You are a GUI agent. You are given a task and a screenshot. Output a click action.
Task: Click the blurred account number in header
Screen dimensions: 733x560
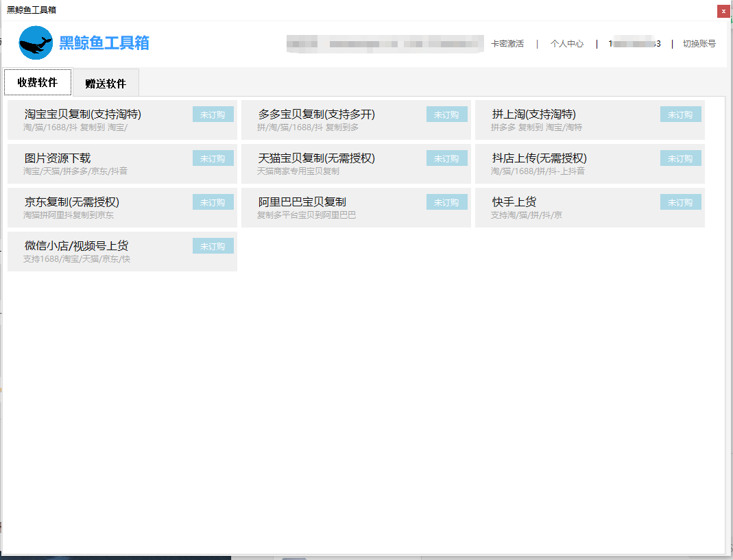[x=634, y=43]
